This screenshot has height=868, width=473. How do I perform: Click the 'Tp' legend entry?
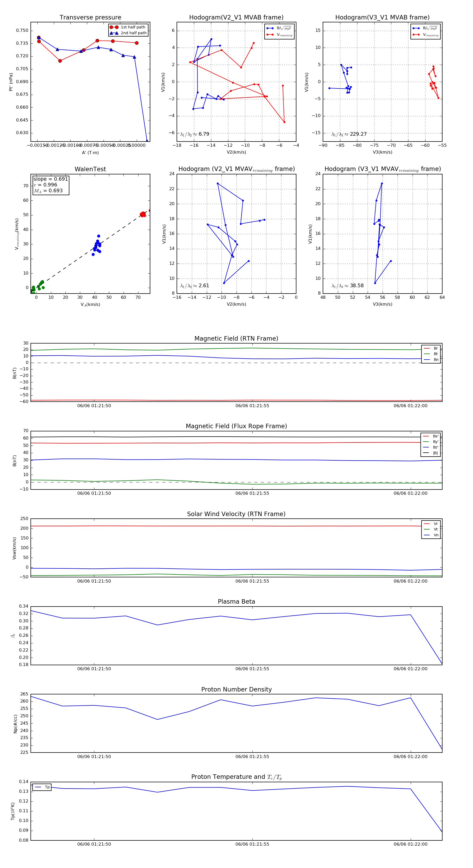tap(42, 787)
